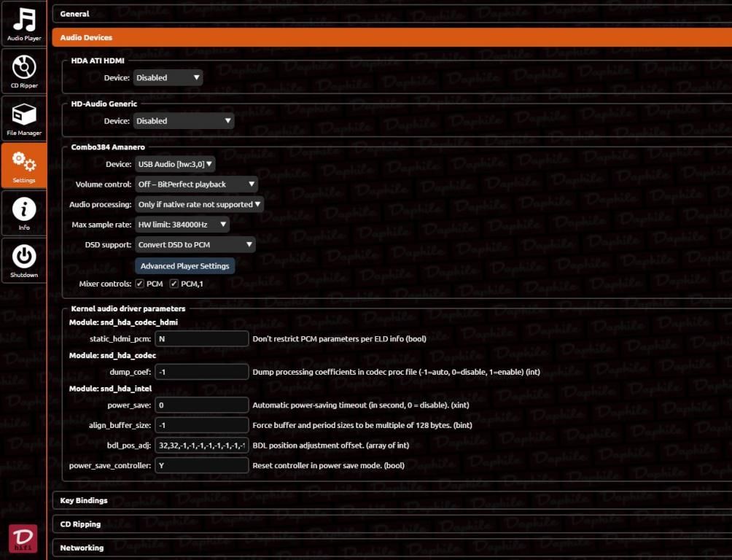Click the 'Automatic power-saving timeout' description
732x560 pixels.
coord(360,405)
